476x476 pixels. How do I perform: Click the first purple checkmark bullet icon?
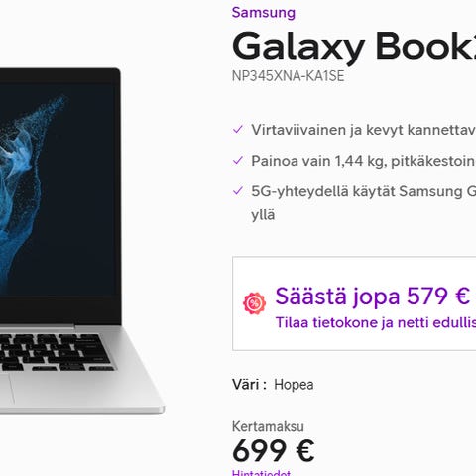click(238, 130)
